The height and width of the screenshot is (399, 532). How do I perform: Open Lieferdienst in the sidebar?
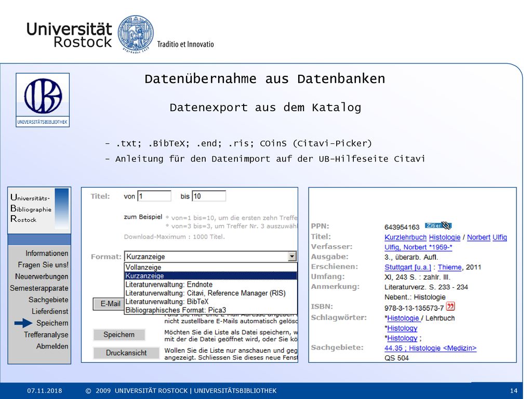50,311
